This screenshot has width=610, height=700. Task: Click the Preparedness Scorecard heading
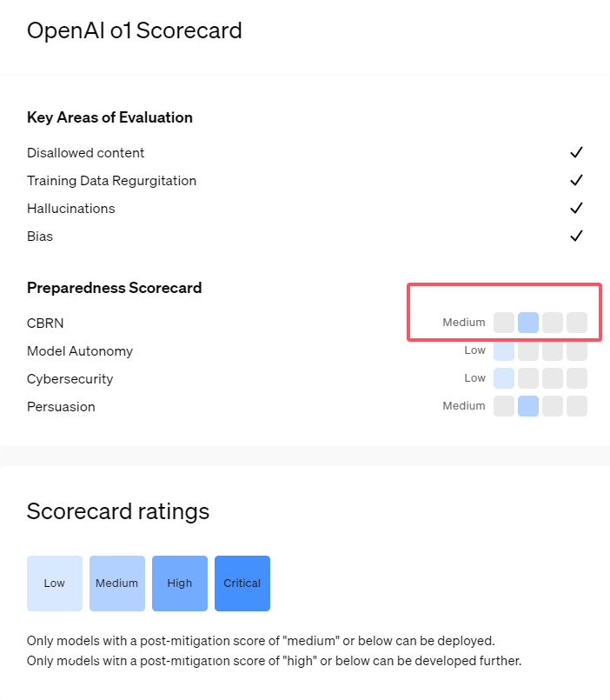(x=114, y=288)
